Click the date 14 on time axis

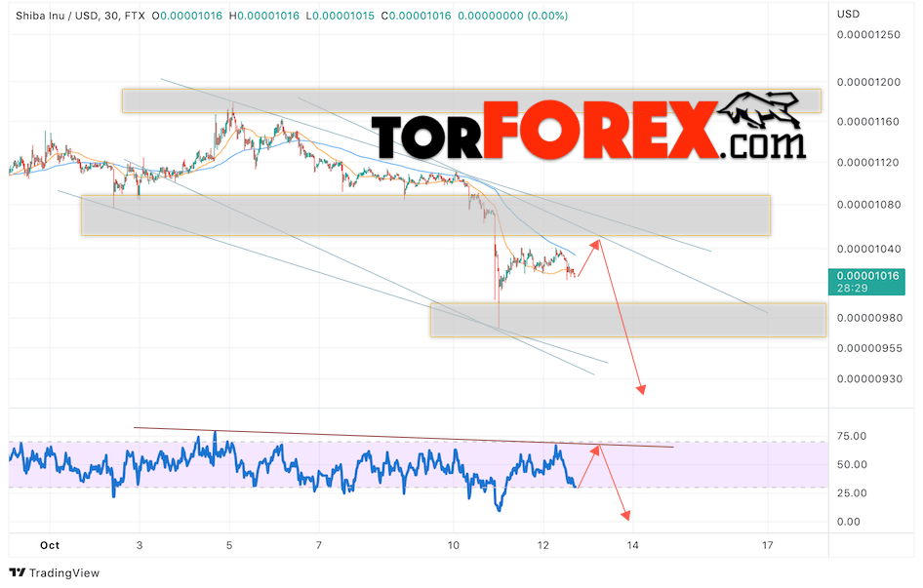tap(632, 546)
